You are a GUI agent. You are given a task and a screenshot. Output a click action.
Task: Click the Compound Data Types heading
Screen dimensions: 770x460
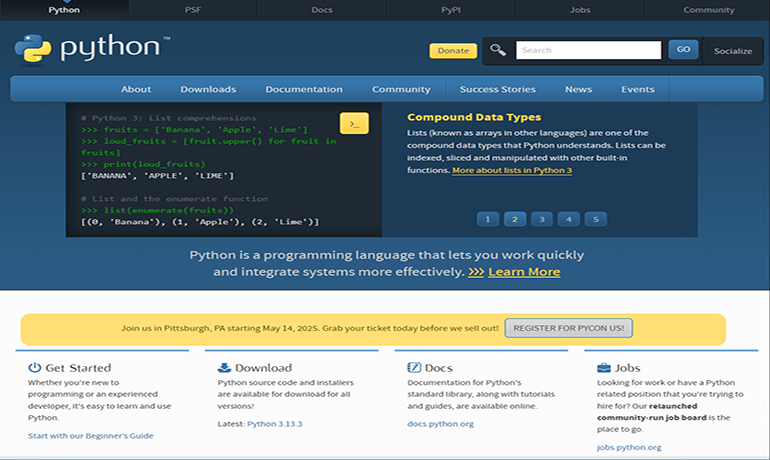[x=474, y=117]
